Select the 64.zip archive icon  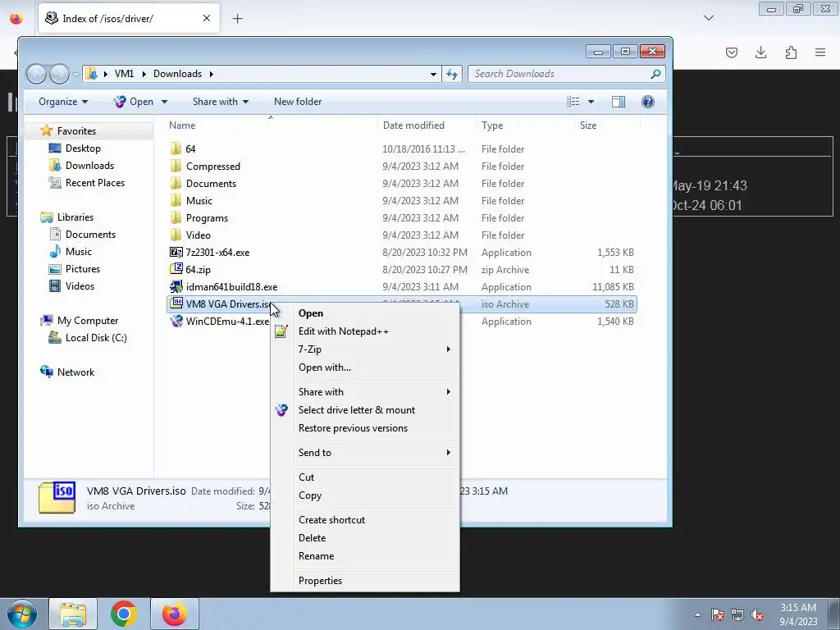176,269
